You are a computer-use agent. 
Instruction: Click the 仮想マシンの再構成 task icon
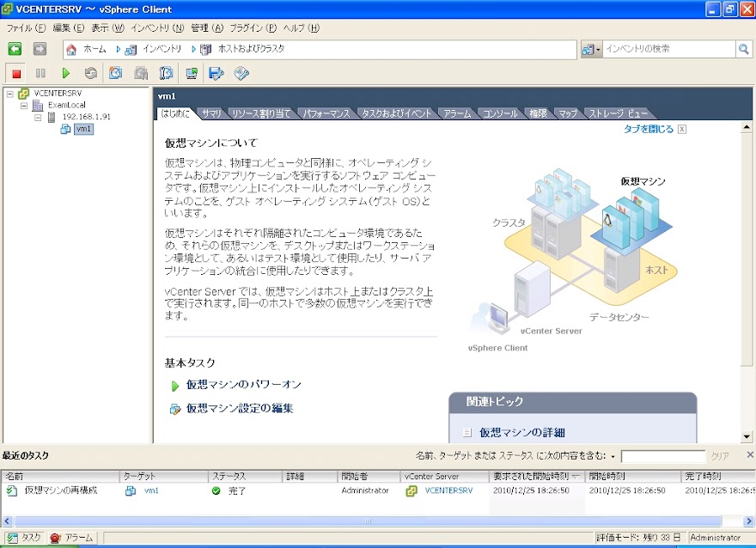point(11,491)
